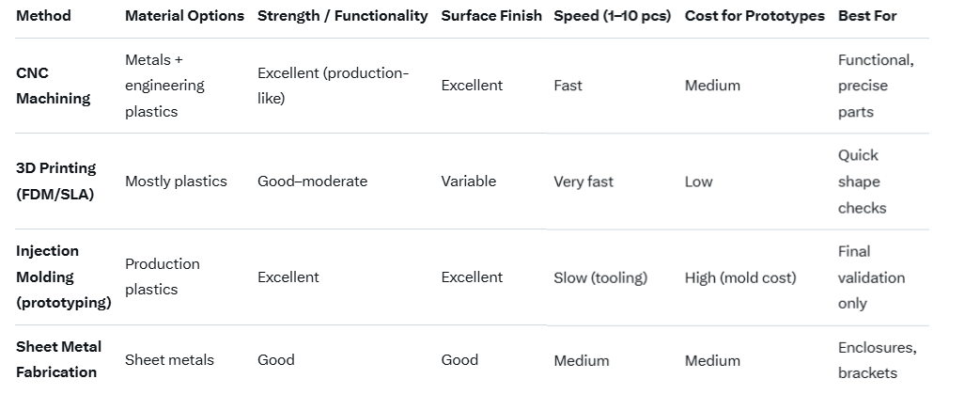980x395 pixels.
Task: Click the 3D Printing (FDM/SLA) row label
Action: tap(55, 182)
